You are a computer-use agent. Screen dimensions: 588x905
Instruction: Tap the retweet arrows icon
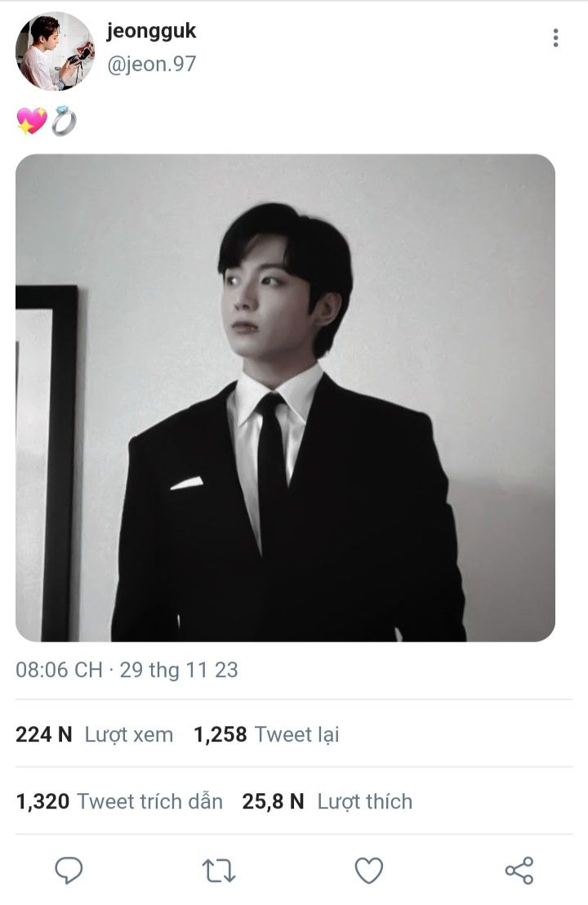tap(219, 871)
